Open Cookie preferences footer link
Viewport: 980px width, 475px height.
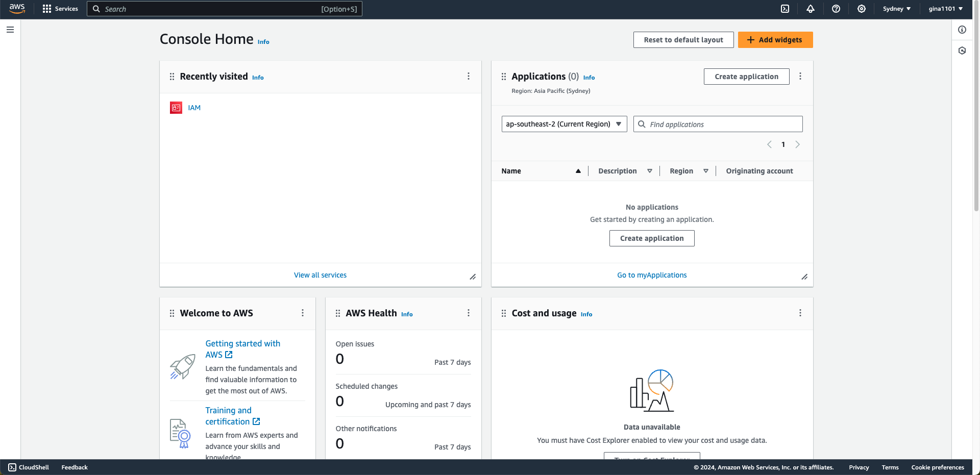coord(938,467)
